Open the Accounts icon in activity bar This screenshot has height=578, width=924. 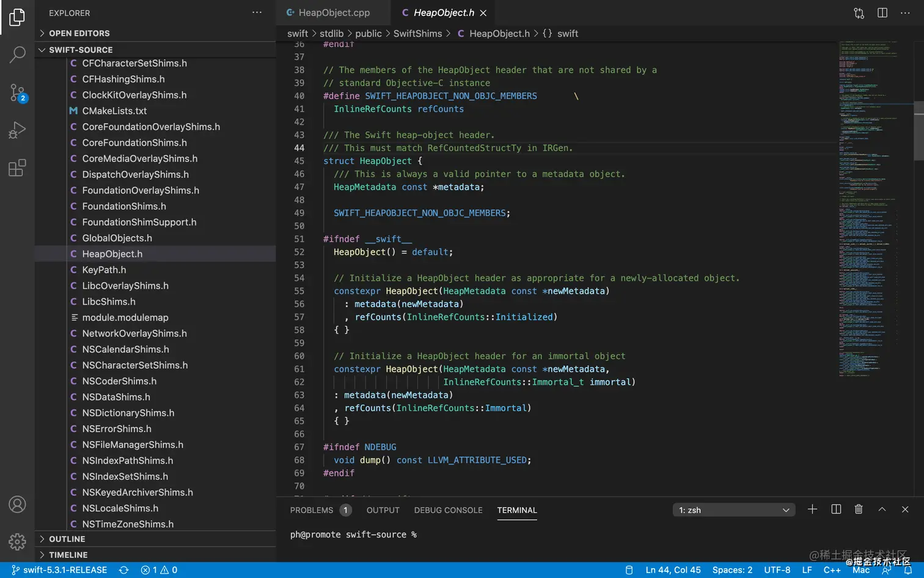pos(17,505)
